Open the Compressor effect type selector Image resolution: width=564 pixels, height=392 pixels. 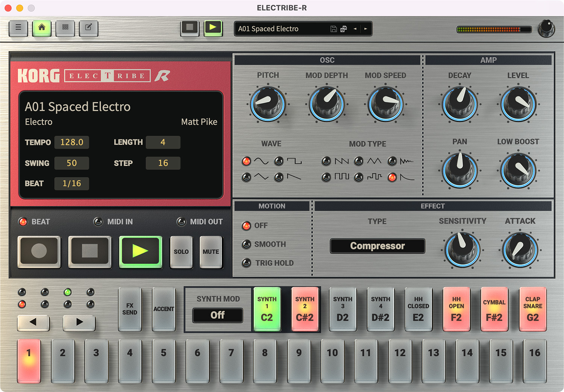tap(378, 246)
